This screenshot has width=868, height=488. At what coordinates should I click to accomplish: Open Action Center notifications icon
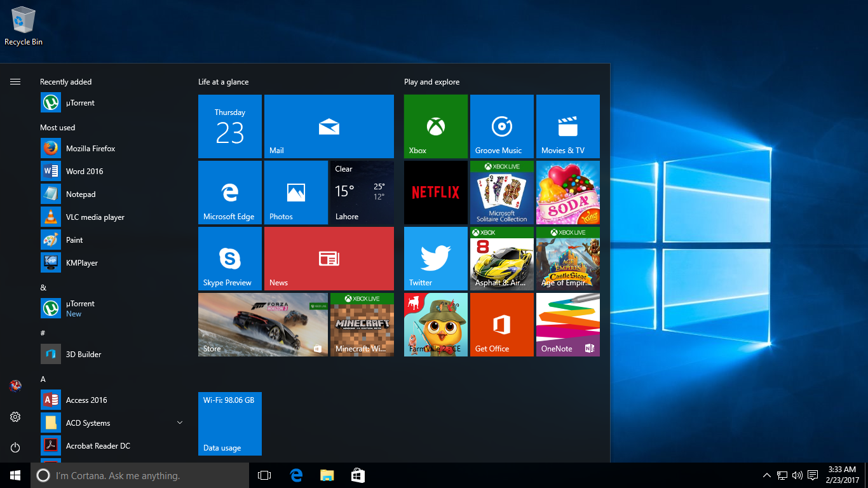pos(813,475)
